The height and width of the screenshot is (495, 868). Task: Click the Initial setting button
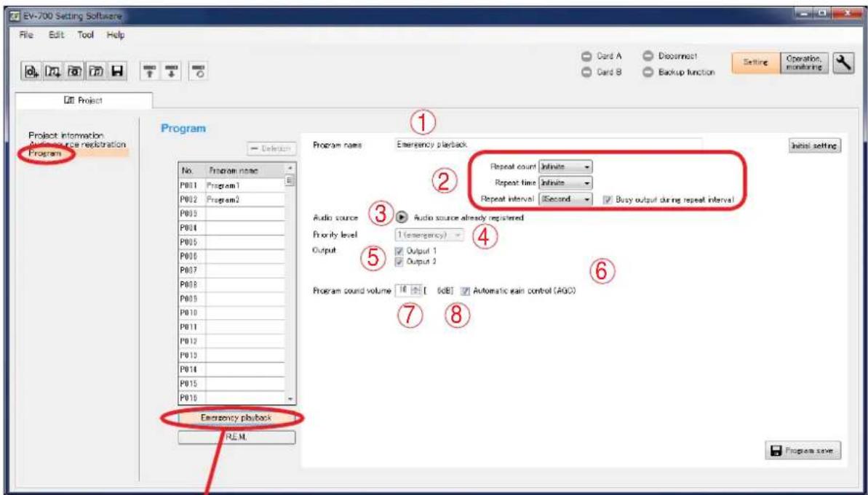tap(815, 145)
